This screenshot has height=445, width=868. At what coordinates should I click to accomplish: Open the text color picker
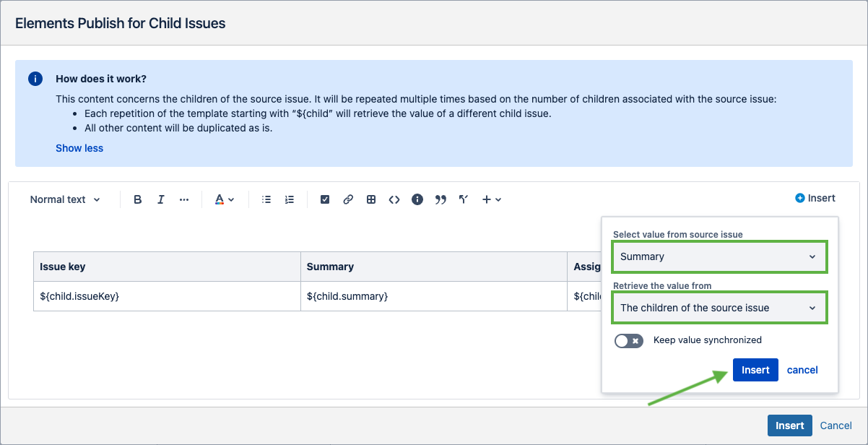(x=225, y=199)
